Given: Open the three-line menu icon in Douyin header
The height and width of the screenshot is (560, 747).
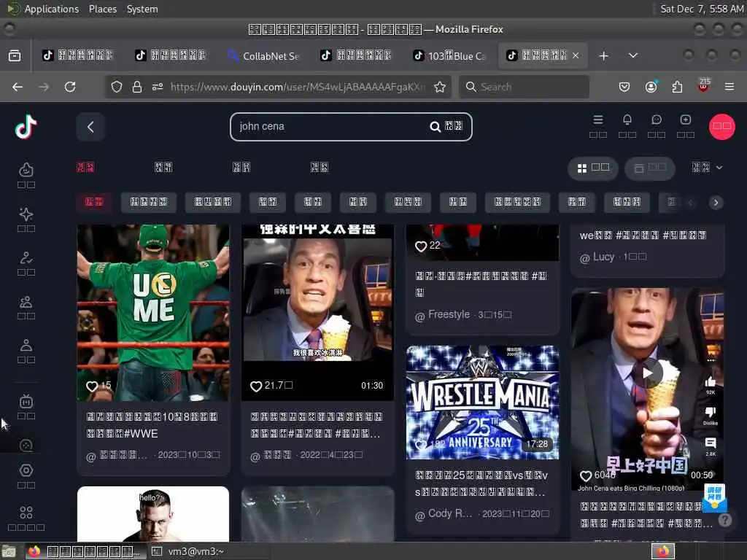Looking at the screenshot, I should (598, 120).
